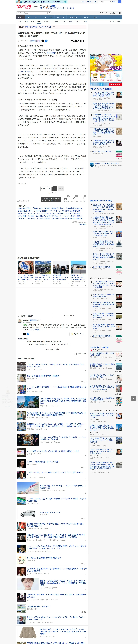Open the マイページ link
This screenshot has width=138, height=644.
click(103, 13)
